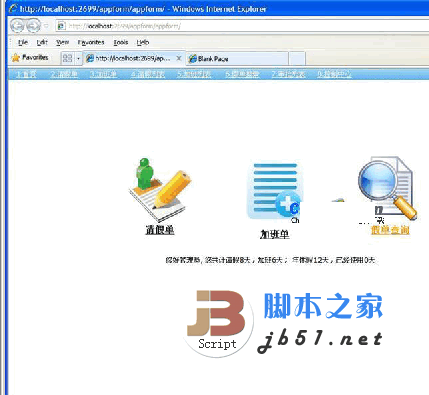Viewport: 429px width, 395px height.
Task: Click navigation item 3 in blue bar
Action: (x=103, y=74)
